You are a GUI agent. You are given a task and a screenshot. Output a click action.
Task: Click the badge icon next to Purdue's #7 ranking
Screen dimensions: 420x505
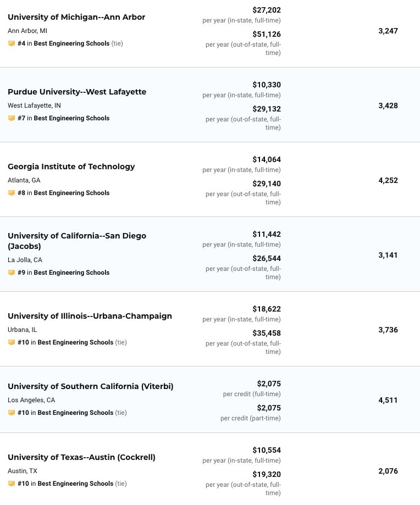[x=12, y=118]
